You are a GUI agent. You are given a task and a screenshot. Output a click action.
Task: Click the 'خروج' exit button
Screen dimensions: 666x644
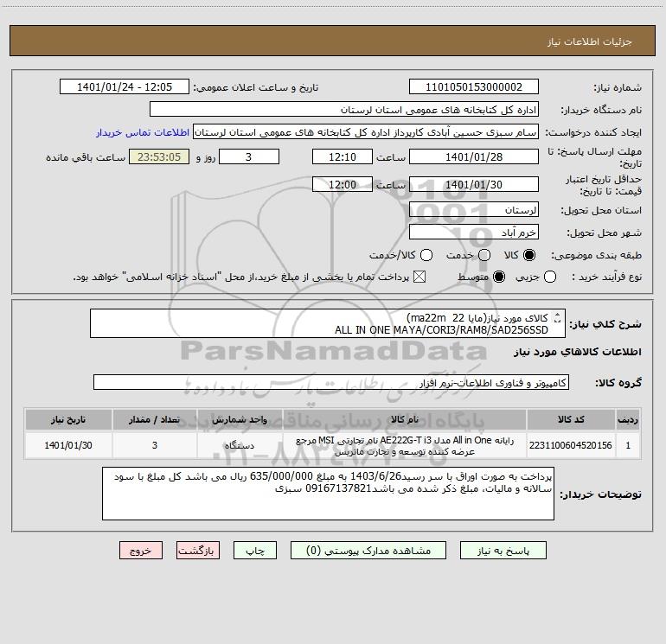141,551
